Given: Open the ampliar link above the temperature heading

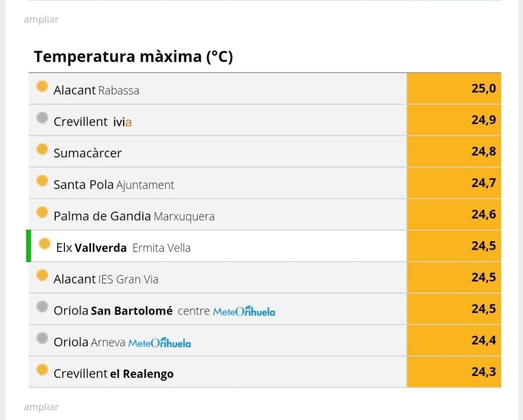Looking at the screenshot, I should [41, 19].
